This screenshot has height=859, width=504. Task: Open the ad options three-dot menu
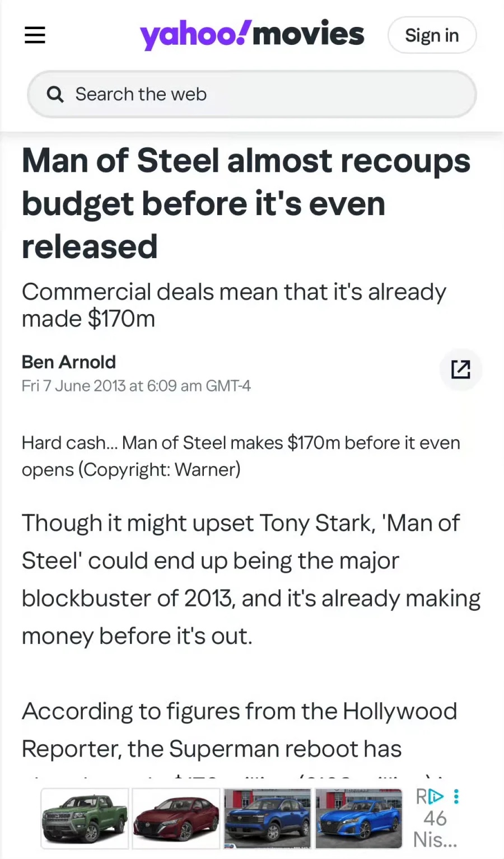pos(456,796)
